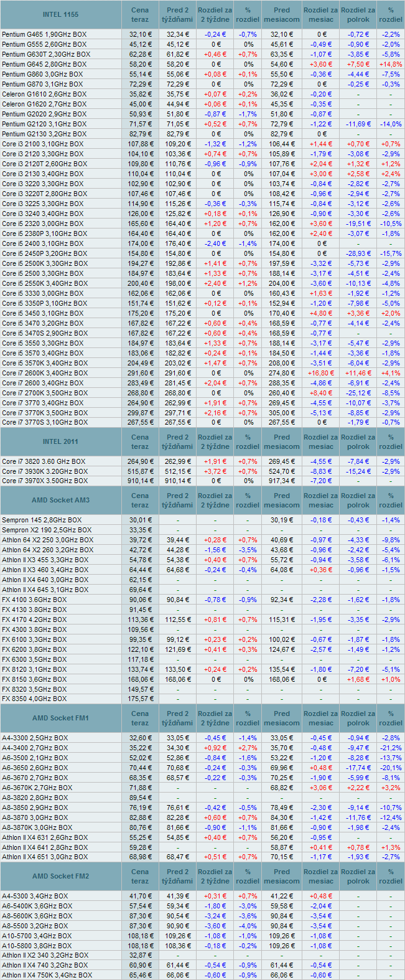Click the '-21,2%' value in A4-3400 row
This screenshot has height=980, width=405.
[391, 748]
